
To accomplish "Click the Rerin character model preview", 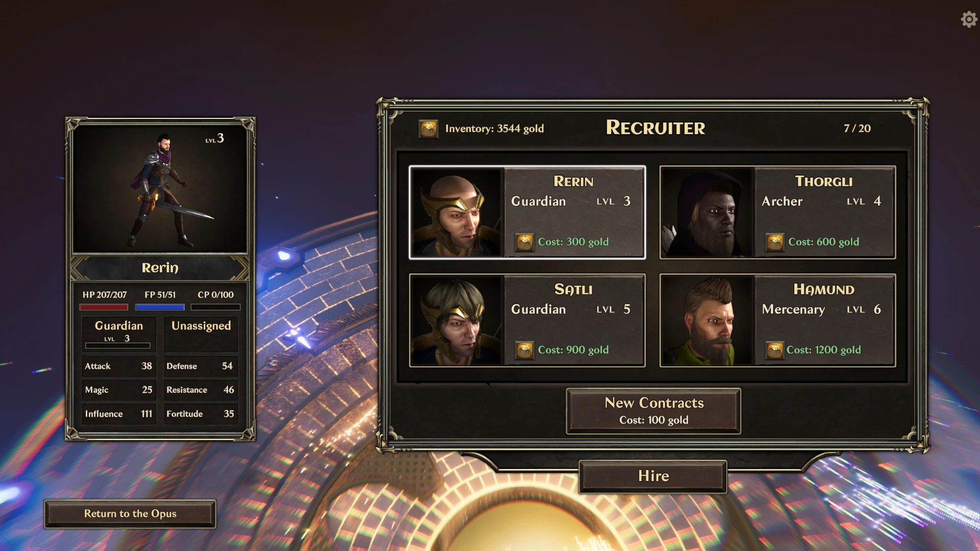I will (x=160, y=189).
